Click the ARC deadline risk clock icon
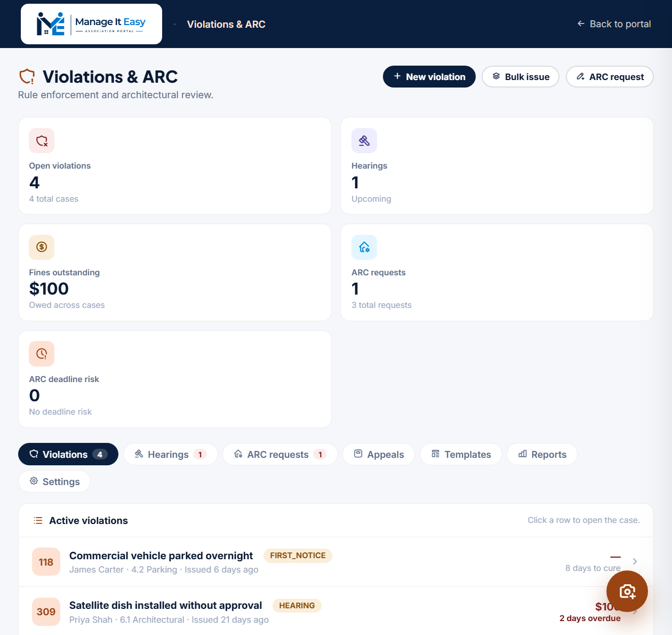 point(42,354)
